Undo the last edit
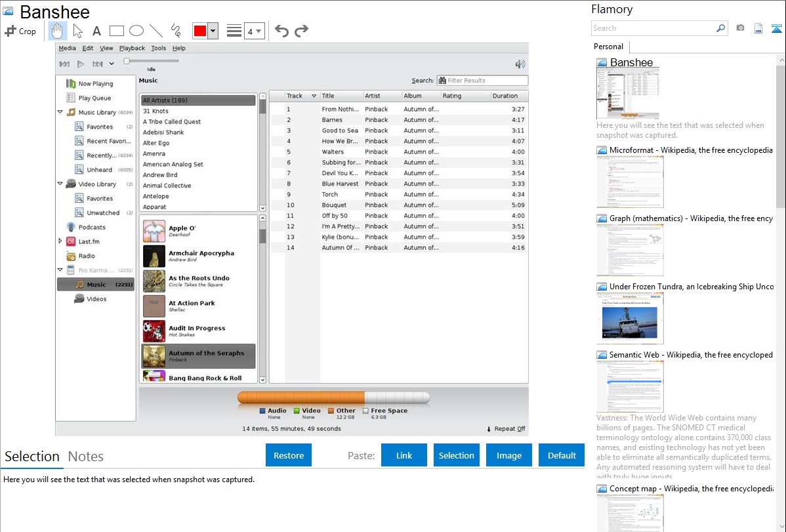The image size is (786, 532). point(281,31)
